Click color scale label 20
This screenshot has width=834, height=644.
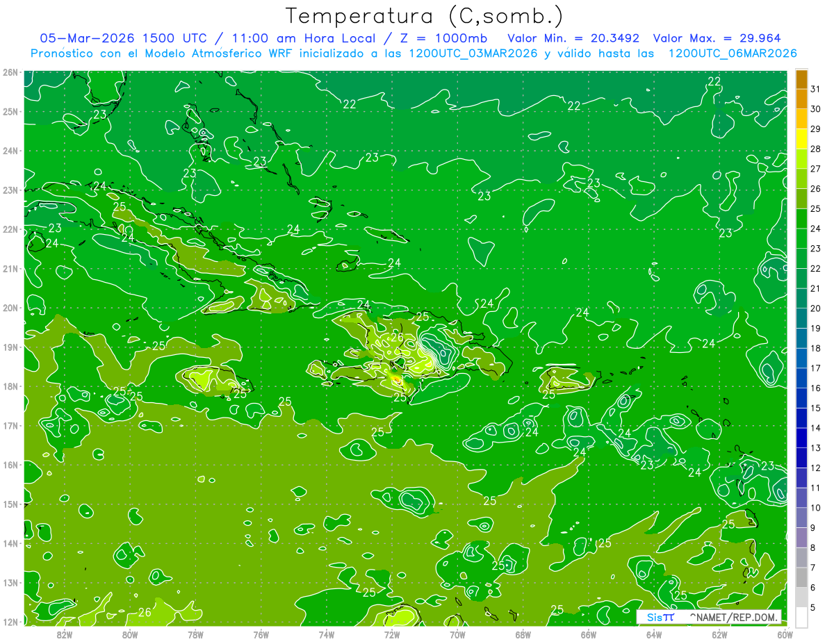(x=815, y=308)
